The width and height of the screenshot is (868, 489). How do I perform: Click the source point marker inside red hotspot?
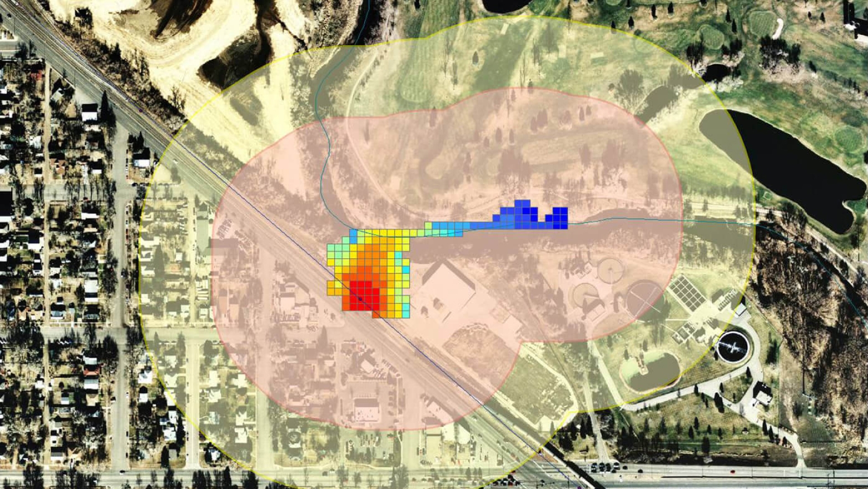coord(360,299)
